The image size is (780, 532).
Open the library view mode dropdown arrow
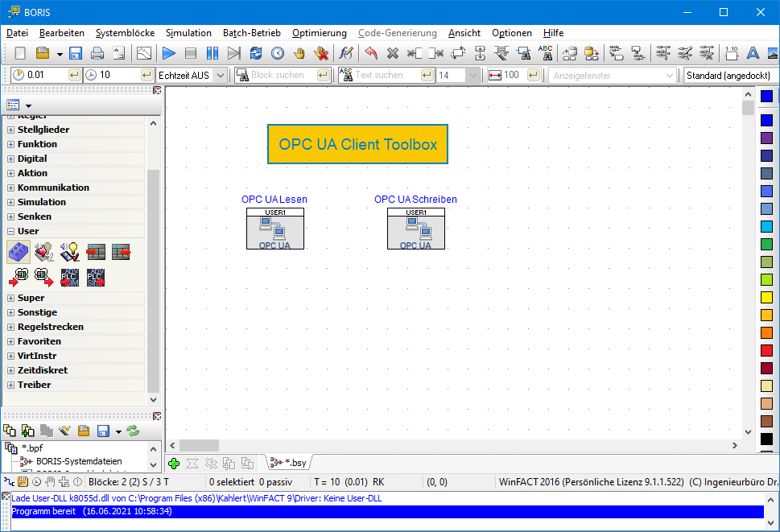(28, 105)
